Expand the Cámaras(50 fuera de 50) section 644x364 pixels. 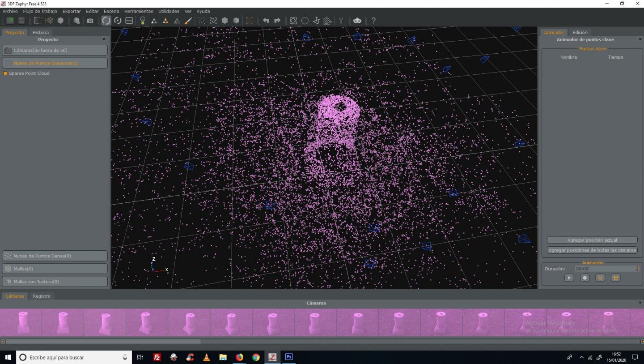(55, 51)
